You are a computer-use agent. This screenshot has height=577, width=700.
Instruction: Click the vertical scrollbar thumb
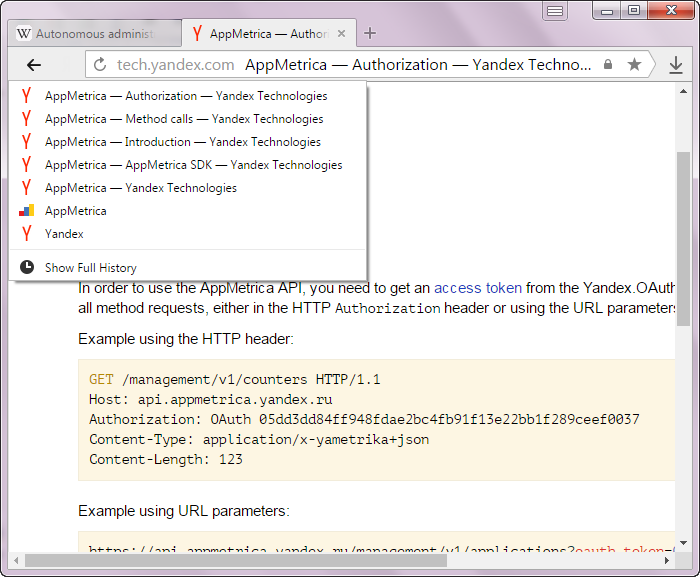(x=683, y=238)
